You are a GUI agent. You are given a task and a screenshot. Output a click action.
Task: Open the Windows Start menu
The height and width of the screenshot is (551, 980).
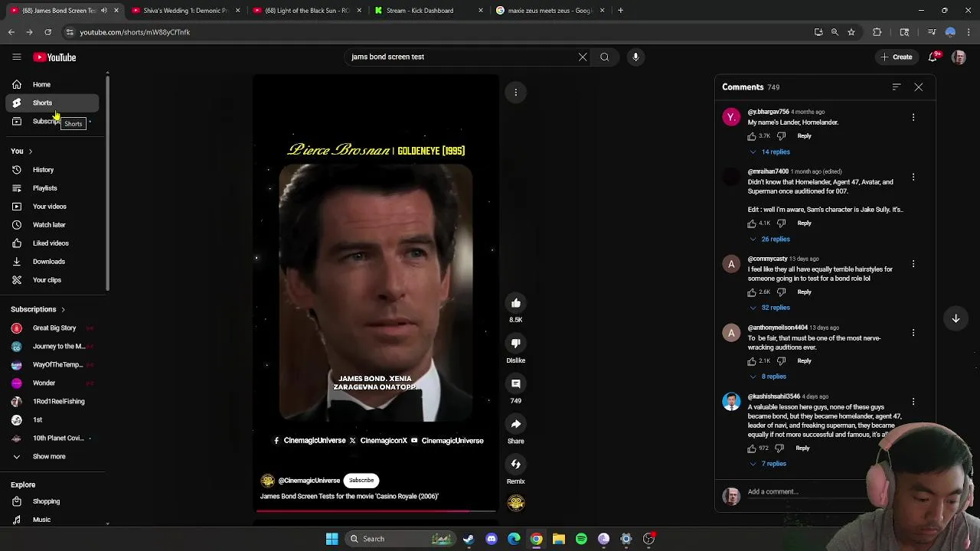pos(332,539)
